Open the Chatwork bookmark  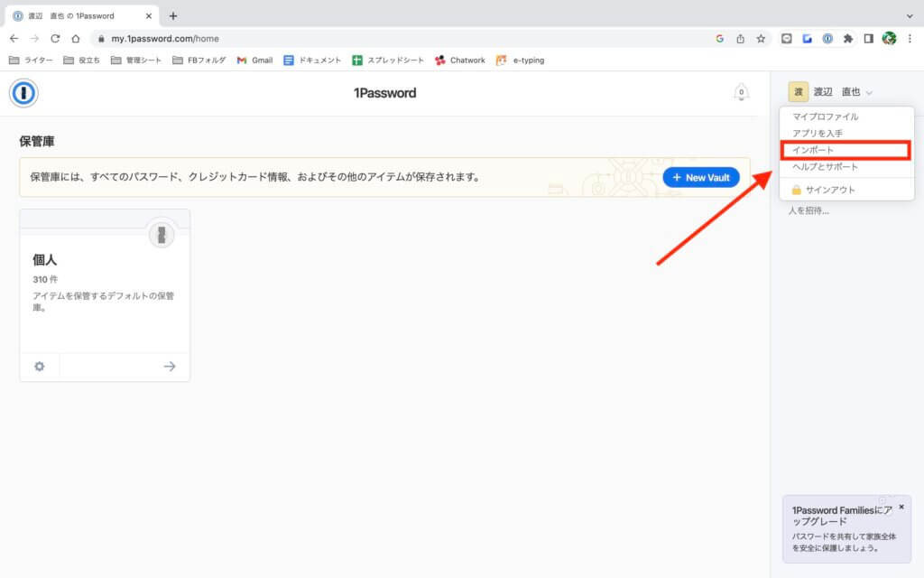[459, 61]
